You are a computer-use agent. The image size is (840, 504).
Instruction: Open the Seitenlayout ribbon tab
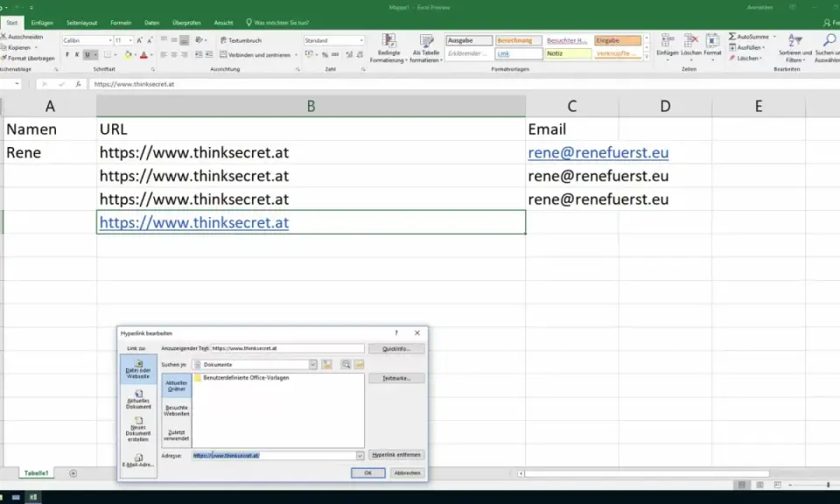[x=82, y=23]
